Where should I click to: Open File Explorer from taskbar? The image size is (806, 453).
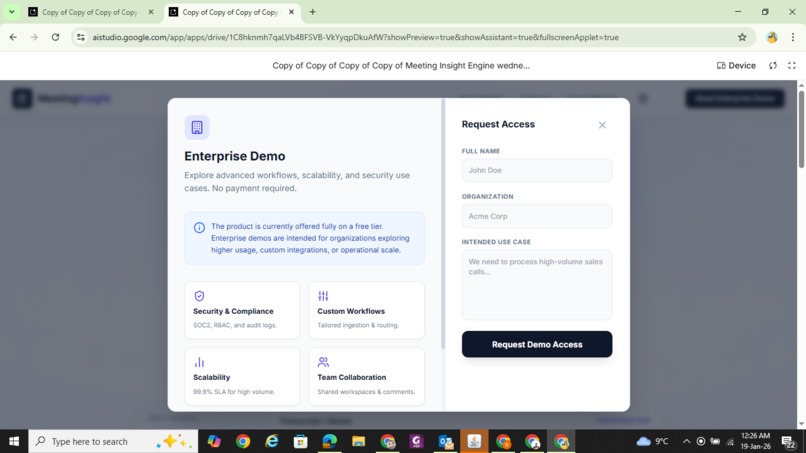(x=358, y=441)
